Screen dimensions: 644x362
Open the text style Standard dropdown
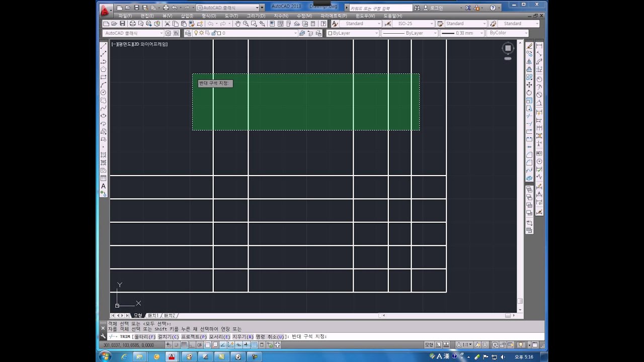click(x=361, y=24)
